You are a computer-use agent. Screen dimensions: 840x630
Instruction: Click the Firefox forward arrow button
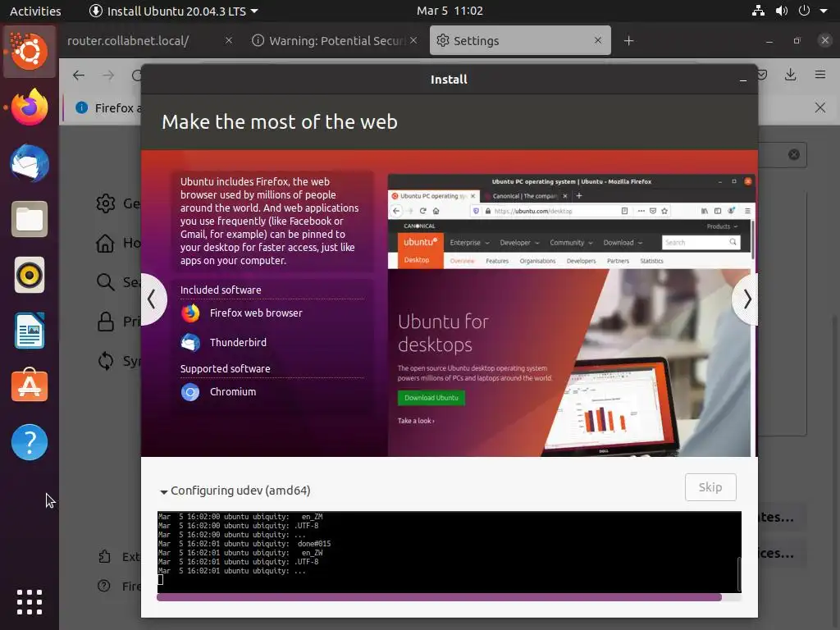[x=109, y=75]
